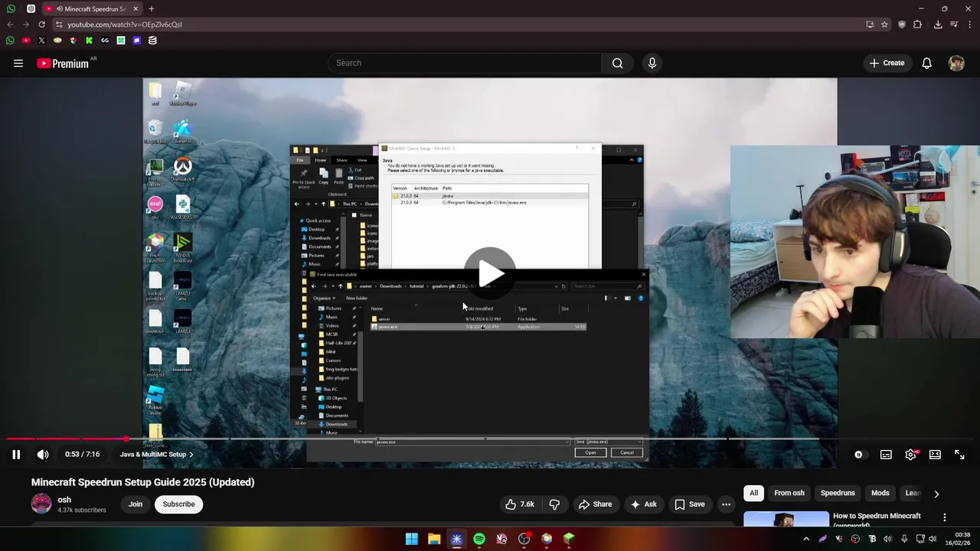Open more actions menu beside Save

[726, 504]
